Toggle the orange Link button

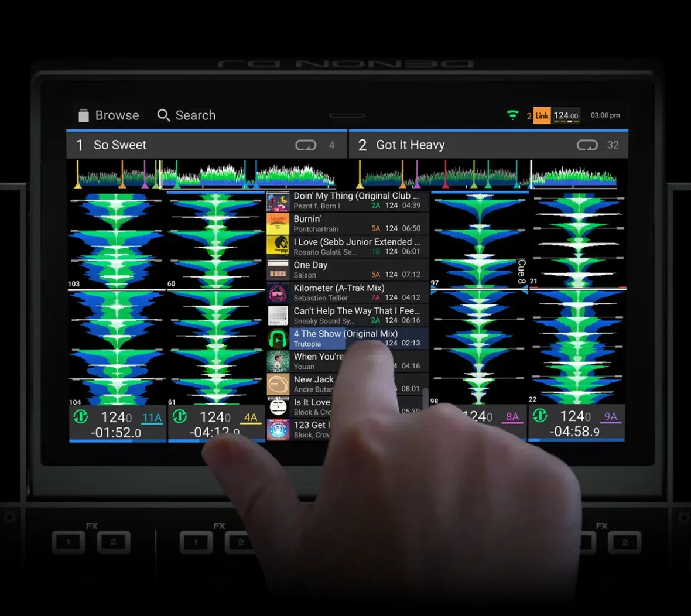click(x=542, y=116)
